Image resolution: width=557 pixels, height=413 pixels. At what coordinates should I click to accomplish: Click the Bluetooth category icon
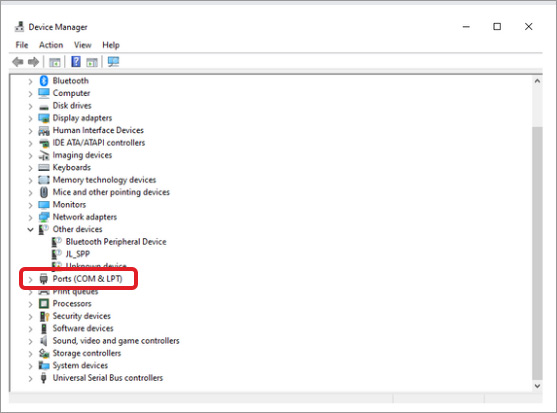click(x=44, y=81)
